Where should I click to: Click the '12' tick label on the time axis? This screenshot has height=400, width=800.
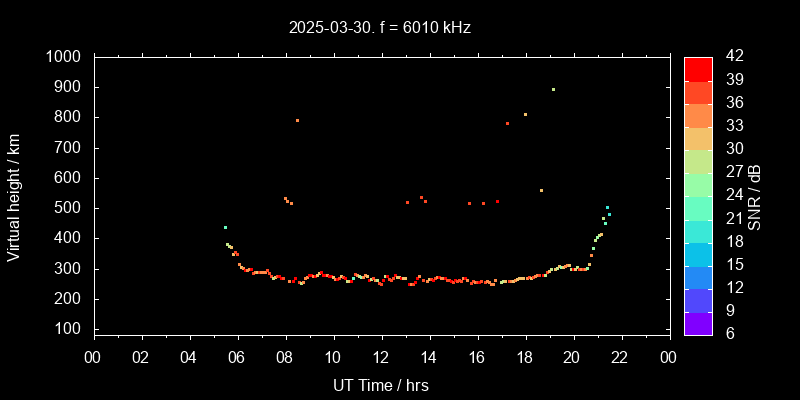(x=381, y=358)
